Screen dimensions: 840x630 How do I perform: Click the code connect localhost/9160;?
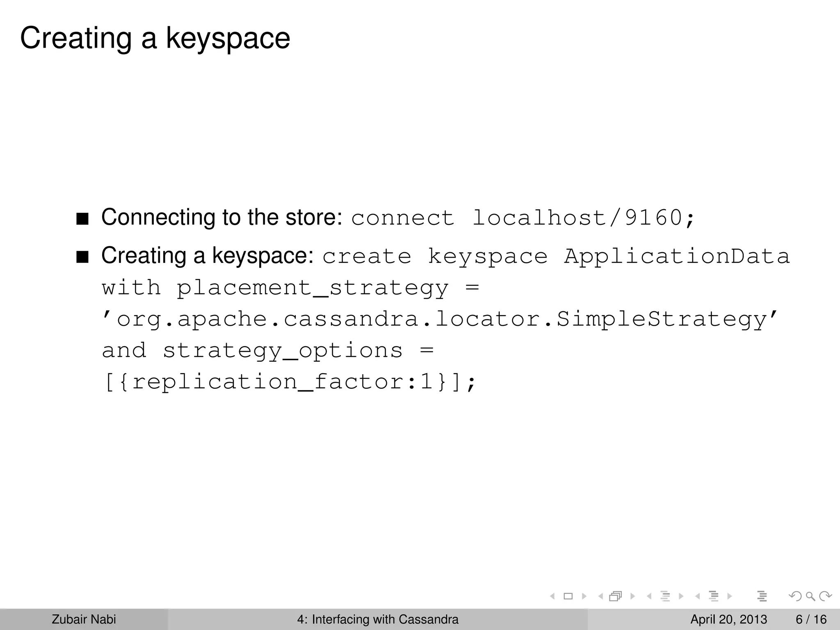[x=523, y=218]
